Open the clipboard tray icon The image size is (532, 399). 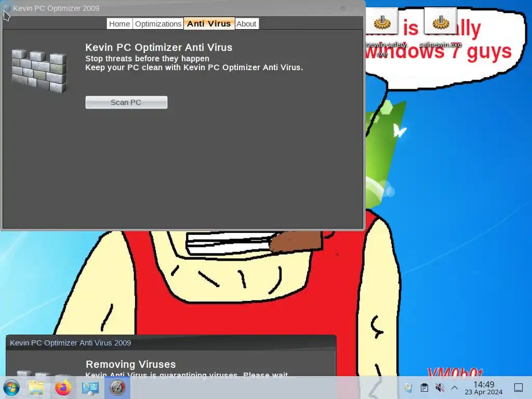424,388
